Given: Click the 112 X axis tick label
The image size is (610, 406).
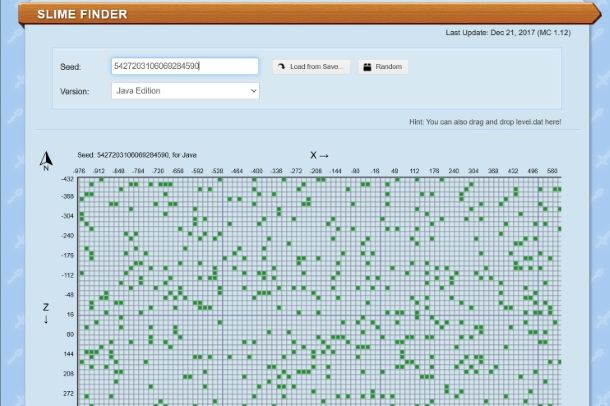Looking at the screenshot, I should pos(414,171).
